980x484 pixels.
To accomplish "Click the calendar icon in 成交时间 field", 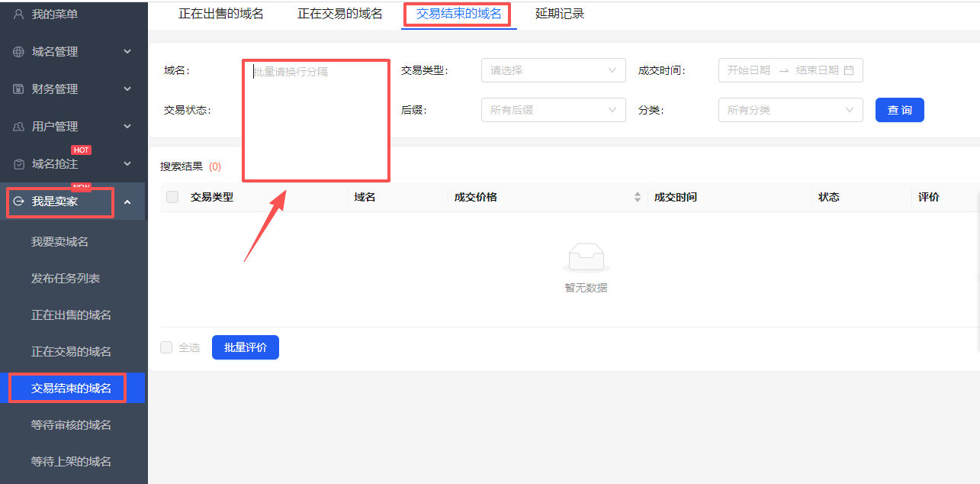I will pyautogui.click(x=849, y=70).
